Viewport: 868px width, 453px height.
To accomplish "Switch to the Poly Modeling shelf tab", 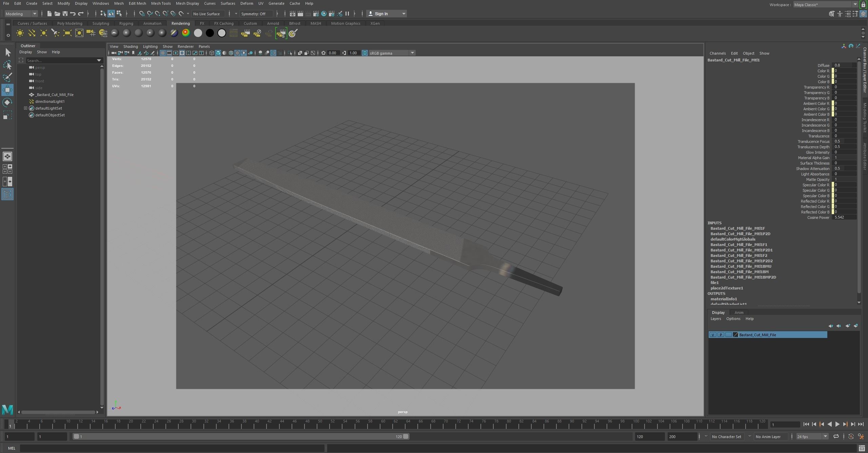I will coord(70,23).
